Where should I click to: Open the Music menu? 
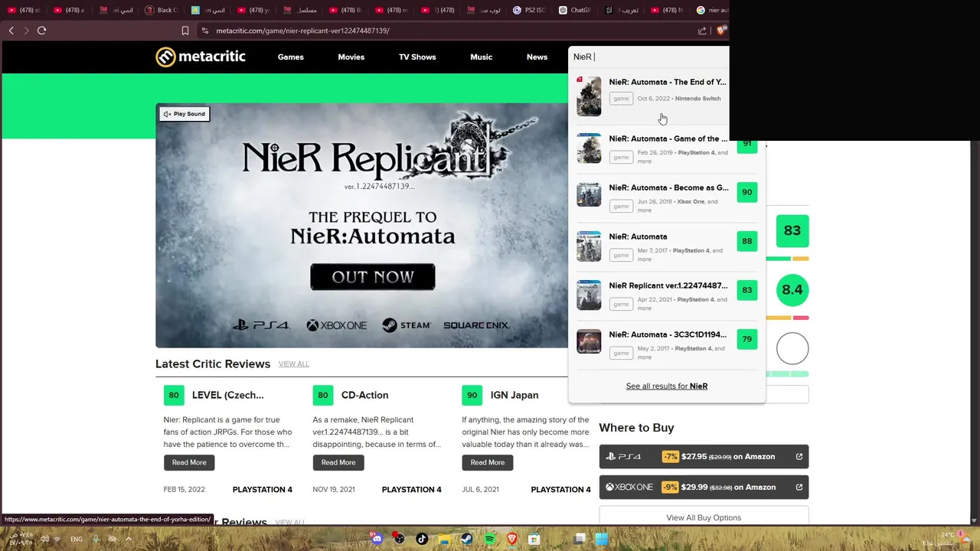pos(481,57)
